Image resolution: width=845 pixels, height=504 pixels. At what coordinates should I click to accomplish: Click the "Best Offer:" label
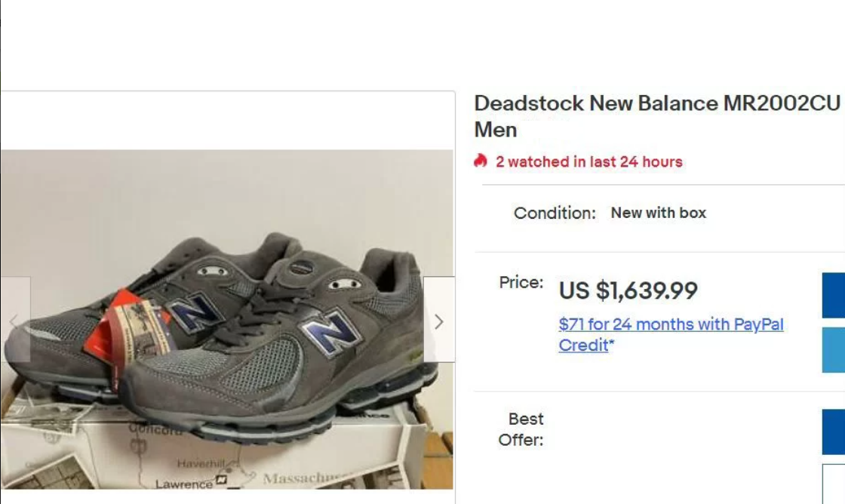[521, 429]
